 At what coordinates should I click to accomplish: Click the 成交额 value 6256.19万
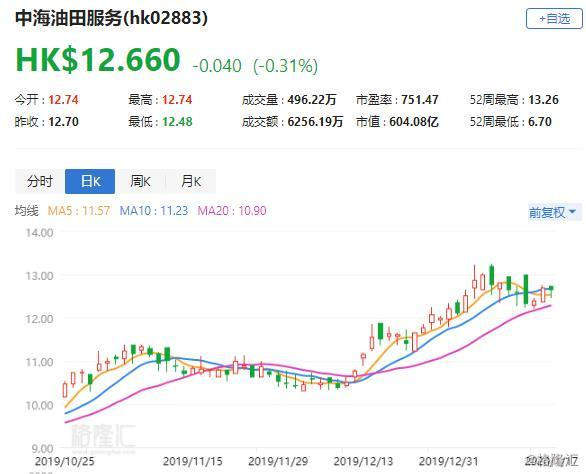[315, 121]
